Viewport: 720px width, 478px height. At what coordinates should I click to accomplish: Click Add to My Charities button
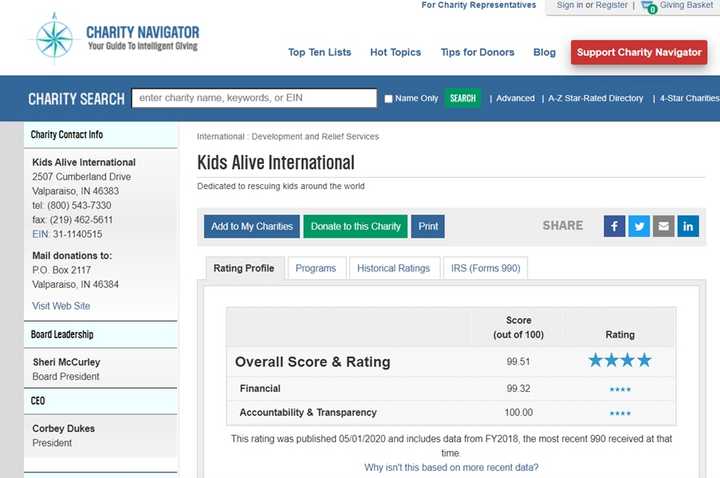coord(252,226)
